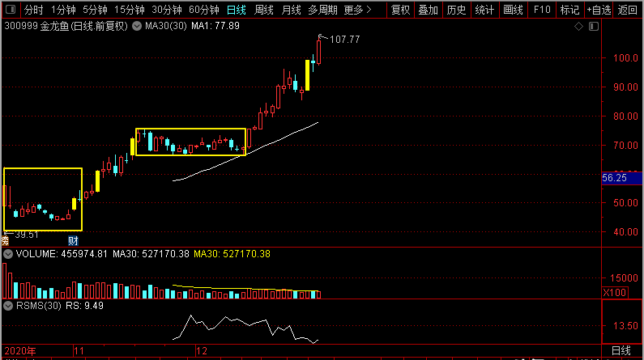Open the 更多 periods menu
This screenshot has width=644, height=360.
click(356, 11)
